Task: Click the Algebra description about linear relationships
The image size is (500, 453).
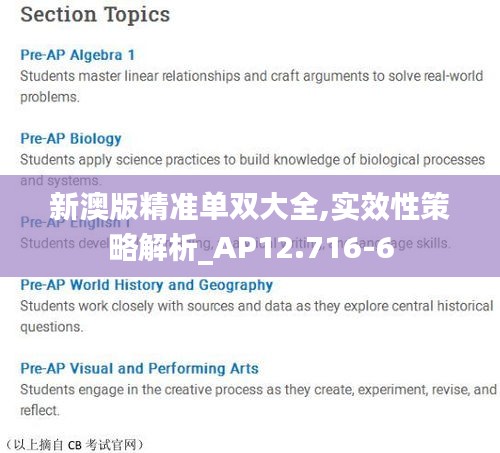Action: (x=252, y=76)
